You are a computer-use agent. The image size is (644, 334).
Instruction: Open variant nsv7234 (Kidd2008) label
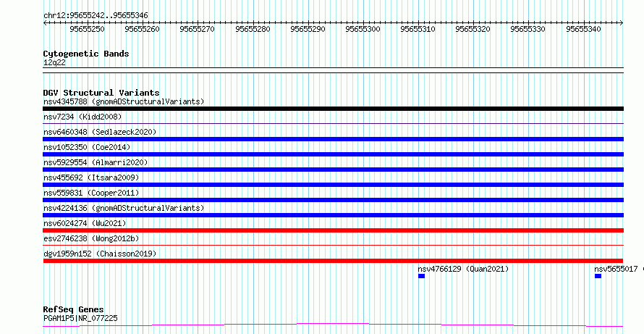(82, 117)
